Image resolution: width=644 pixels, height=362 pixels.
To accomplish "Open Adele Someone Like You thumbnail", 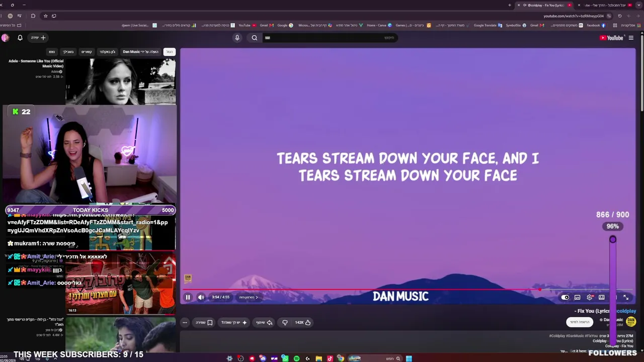I will click(x=120, y=81).
